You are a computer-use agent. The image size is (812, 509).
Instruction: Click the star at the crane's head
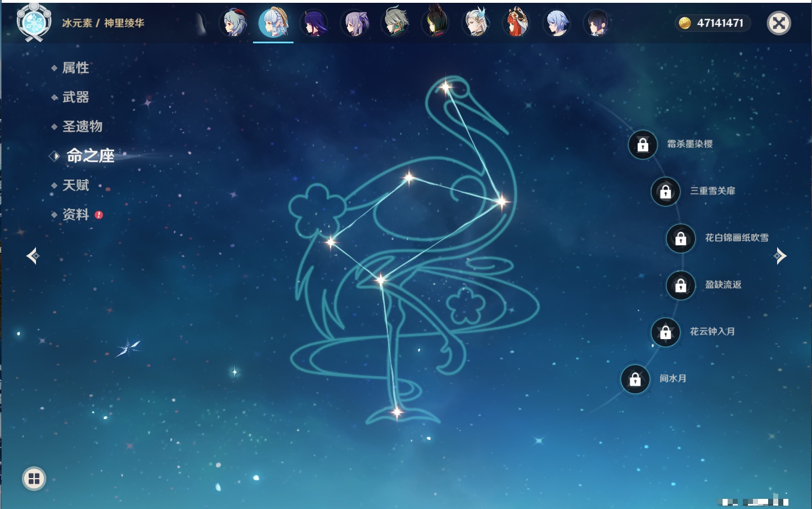(446, 87)
